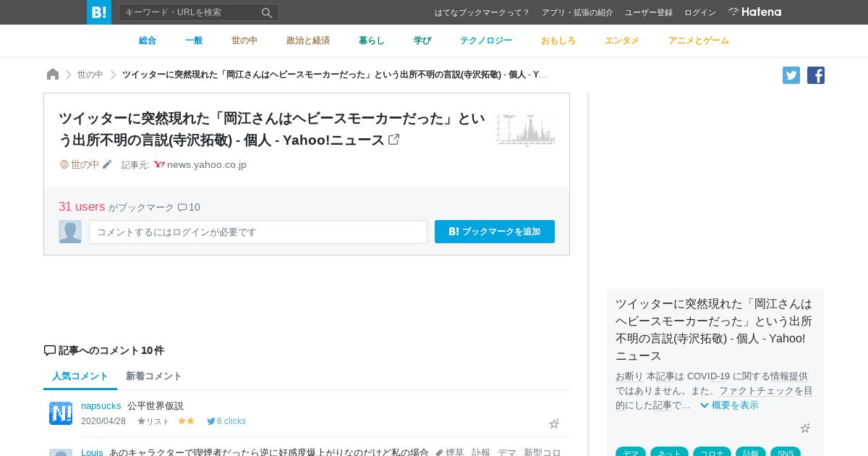The width and height of the screenshot is (868, 456).
Task: Expand 概要を表示 in sidebar
Action: pos(729,405)
